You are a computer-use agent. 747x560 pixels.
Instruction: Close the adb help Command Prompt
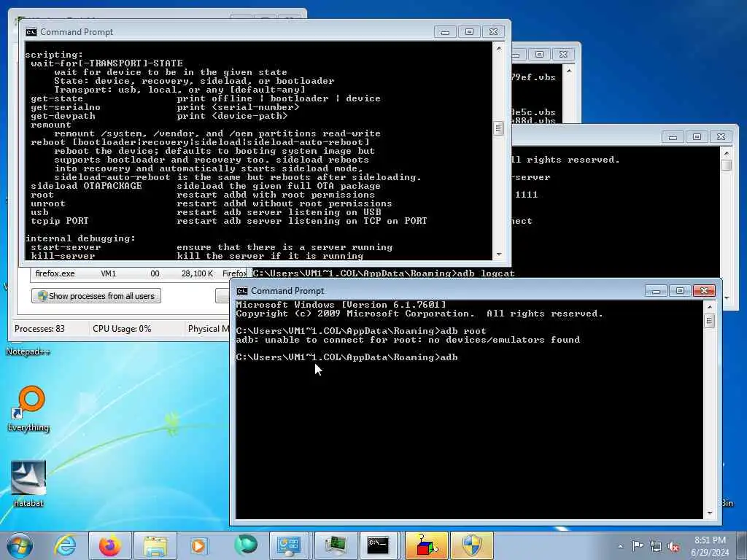tap(494, 32)
